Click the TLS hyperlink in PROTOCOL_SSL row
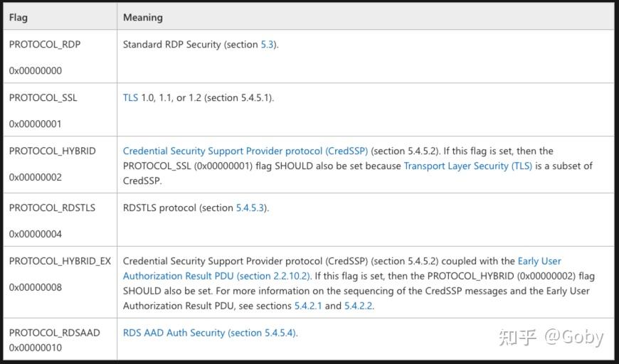The image size is (619, 364). point(130,98)
